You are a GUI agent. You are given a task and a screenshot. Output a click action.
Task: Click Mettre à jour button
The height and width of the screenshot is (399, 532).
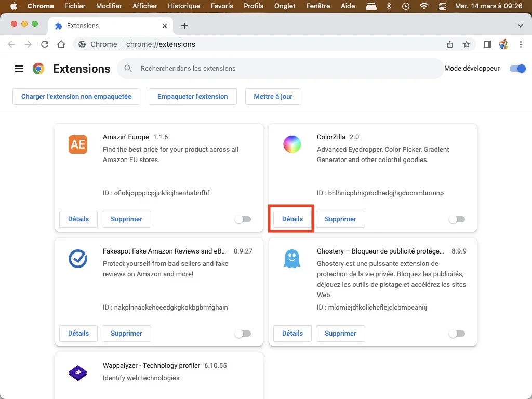[273, 96]
